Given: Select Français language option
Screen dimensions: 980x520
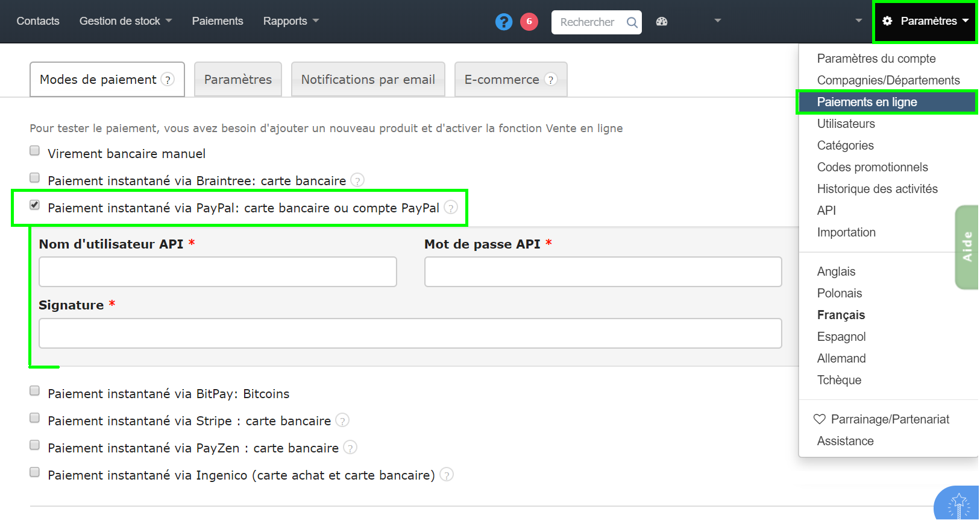Looking at the screenshot, I should click(841, 315).
